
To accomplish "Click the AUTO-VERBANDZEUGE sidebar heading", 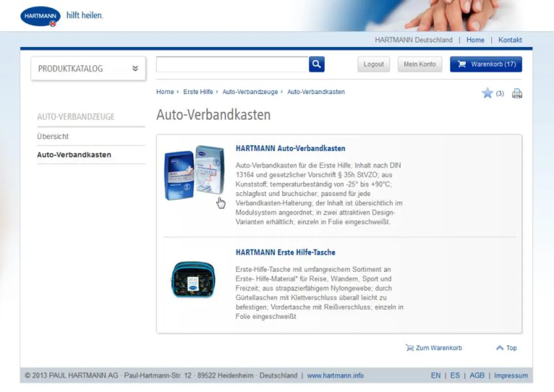I will click(75, 117).
